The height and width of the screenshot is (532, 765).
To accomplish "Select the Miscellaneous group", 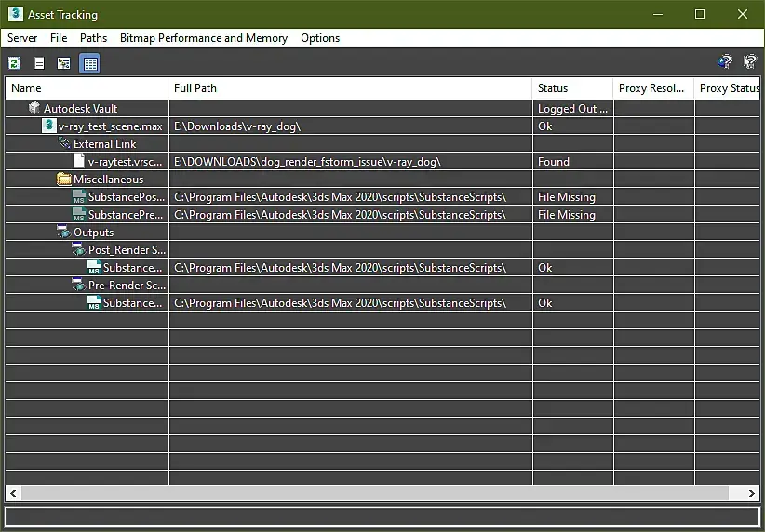I will tap(108, 179).
